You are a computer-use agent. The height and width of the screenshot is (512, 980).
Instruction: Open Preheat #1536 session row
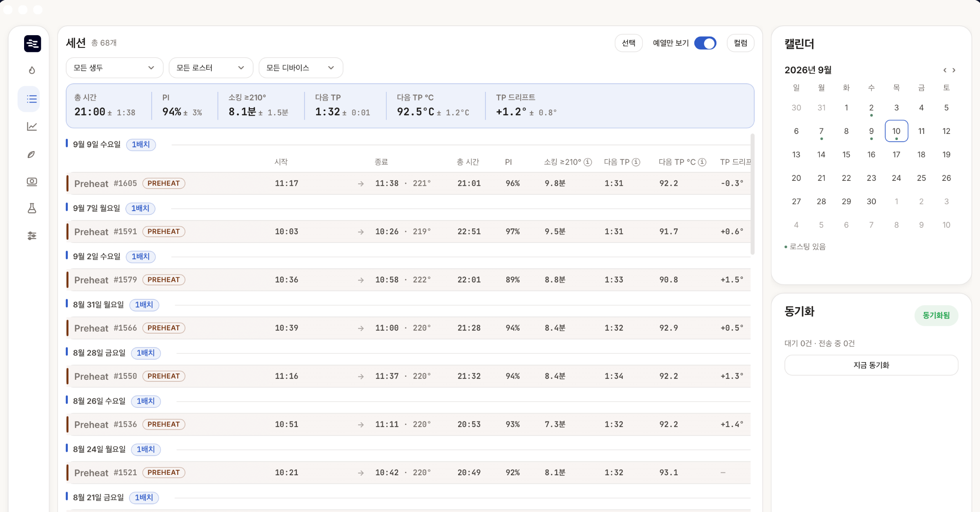click(408, 424)
